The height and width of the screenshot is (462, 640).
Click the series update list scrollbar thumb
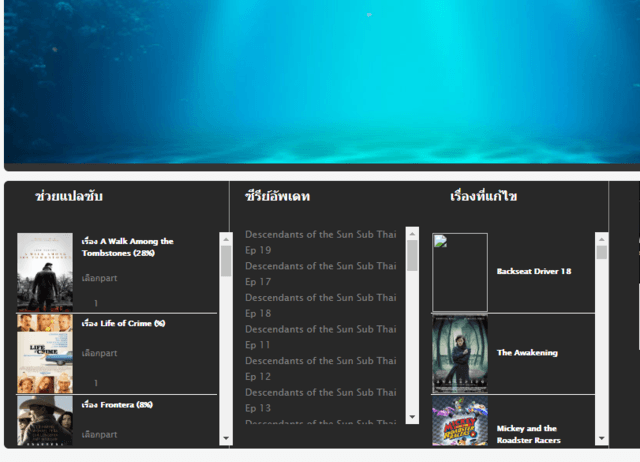[x=412, y=255]
